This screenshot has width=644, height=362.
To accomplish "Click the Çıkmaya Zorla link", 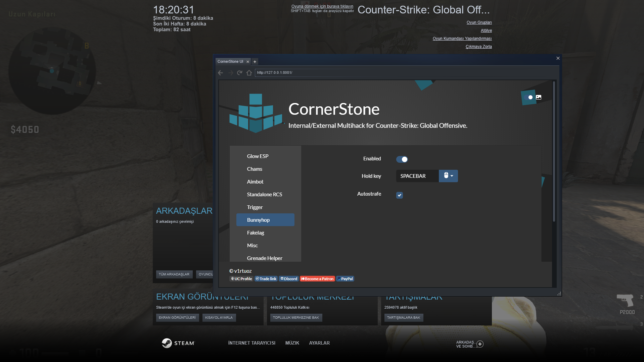I will coord(478,47).
